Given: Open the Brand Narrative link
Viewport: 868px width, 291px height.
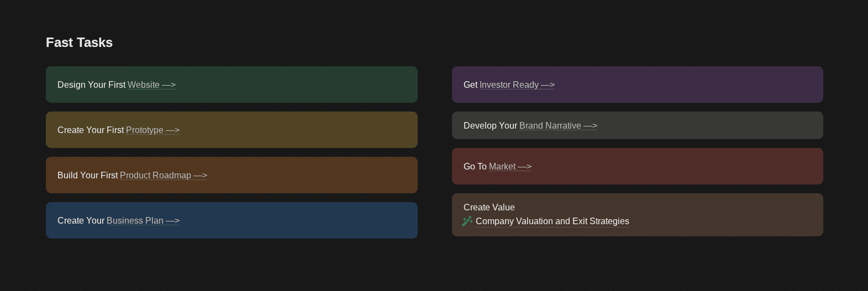Looking at the screenshot, I should pyautogui.click(x=550, y=126).
